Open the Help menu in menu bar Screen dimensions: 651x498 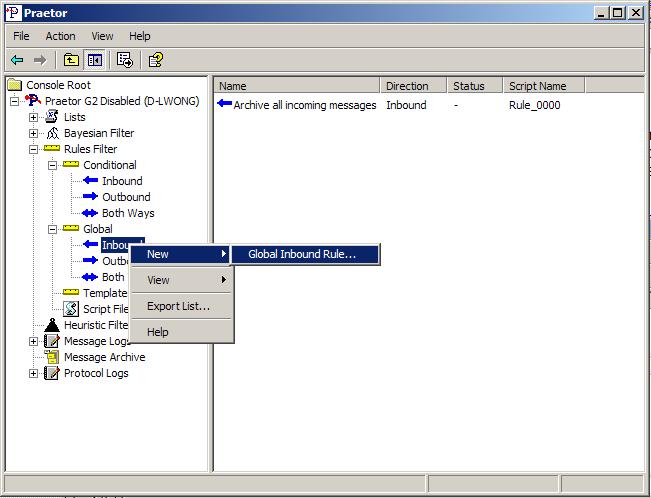coord(140,36)
